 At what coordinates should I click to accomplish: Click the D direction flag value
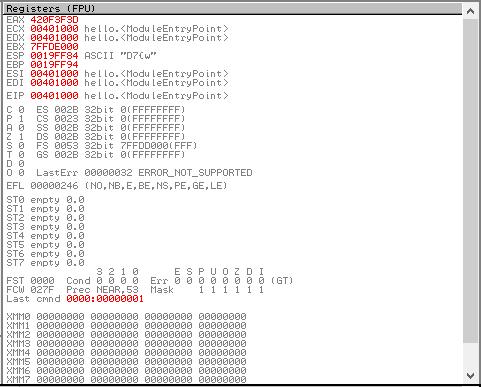coord(21,164)
